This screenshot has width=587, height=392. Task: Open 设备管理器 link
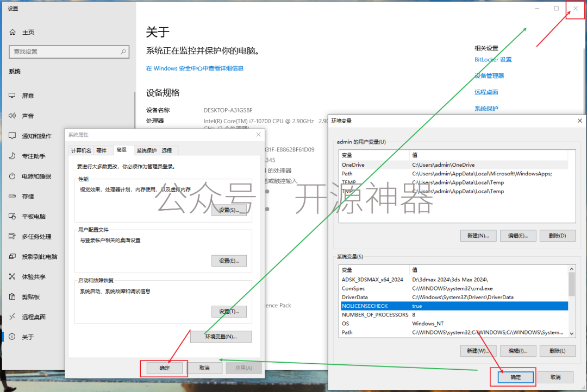(489, 75)
